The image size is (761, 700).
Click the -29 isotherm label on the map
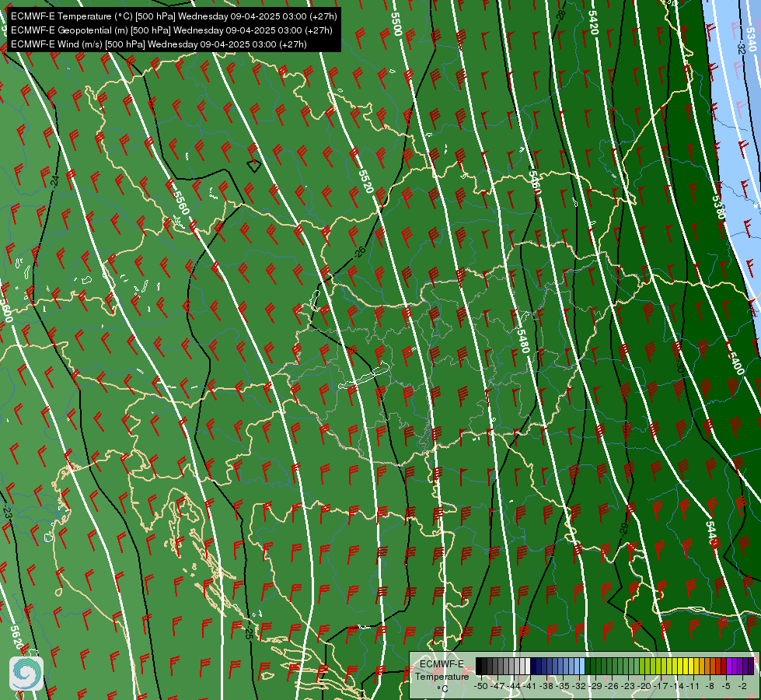624,529
